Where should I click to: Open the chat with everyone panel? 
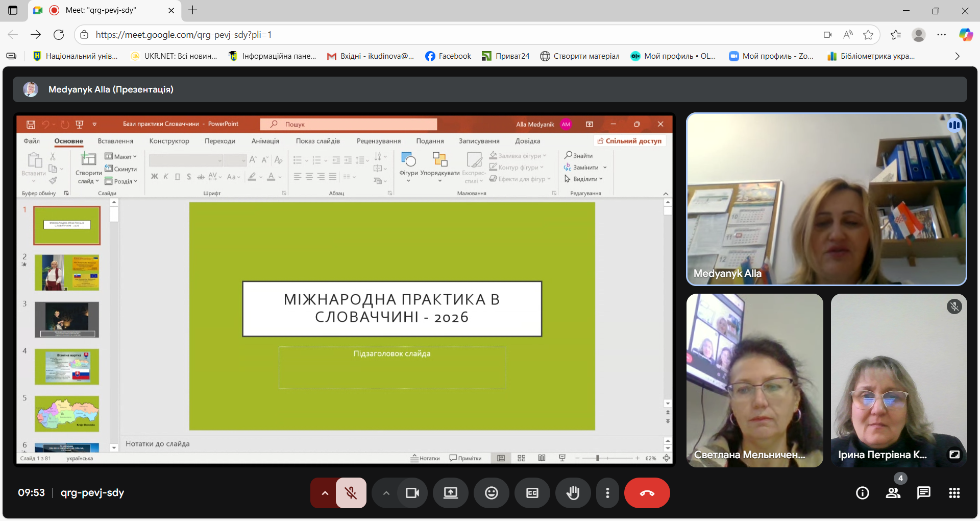point(923,493)
